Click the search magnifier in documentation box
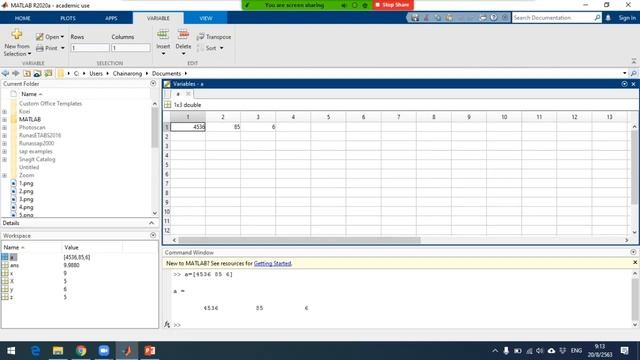The width and height of the screenshot is (640, 360). click(597, 18)
